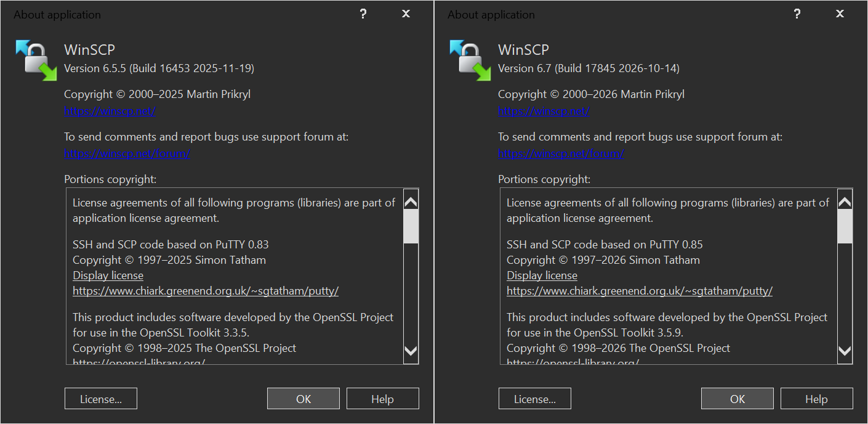868x424 pixels.
Task: Open the https://winscp.net/ link in the 6.7 dialog
Action: pos(544,111)
